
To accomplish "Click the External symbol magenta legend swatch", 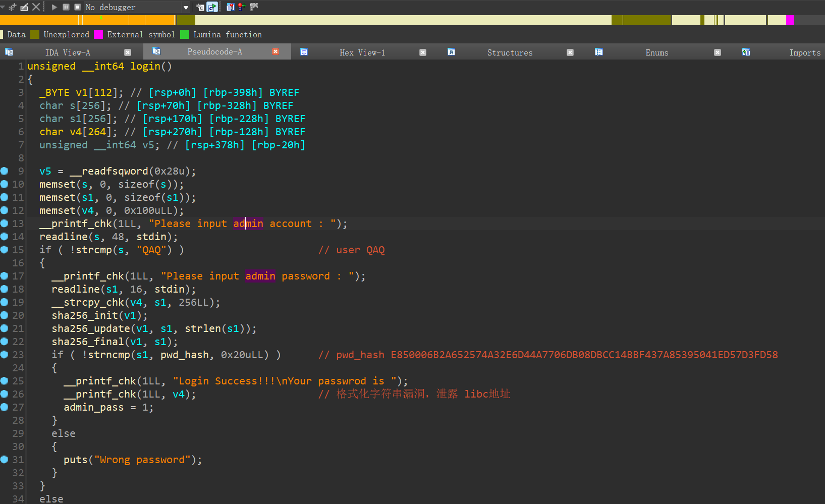I will 98,34.
